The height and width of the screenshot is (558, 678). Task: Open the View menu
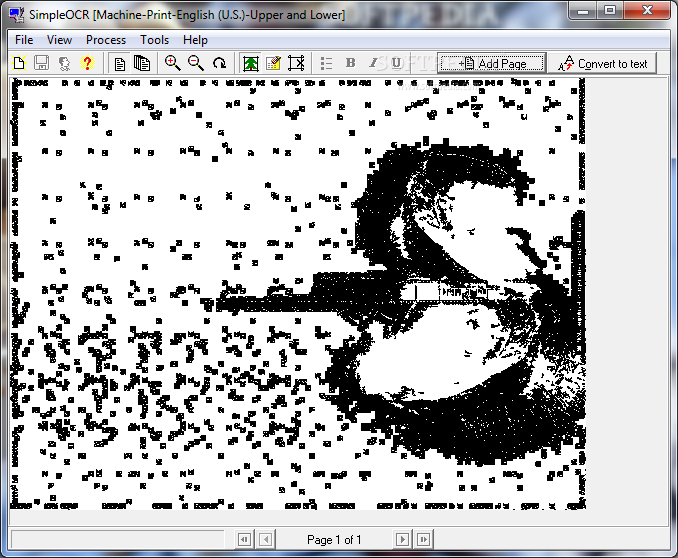[x=59, y=40]
